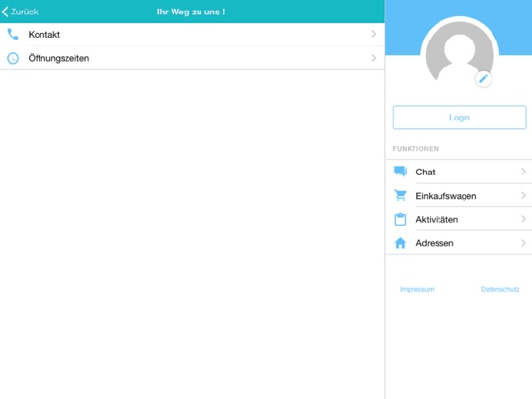Click the 'Ihr Weg zu uns !' title
The height and width of the screenshot is (399, 532).
click(x=191, y=12)
